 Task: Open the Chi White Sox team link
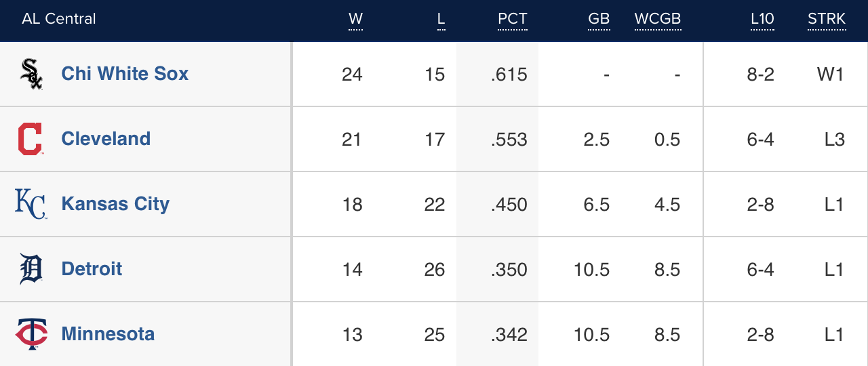tap(125, 74)
